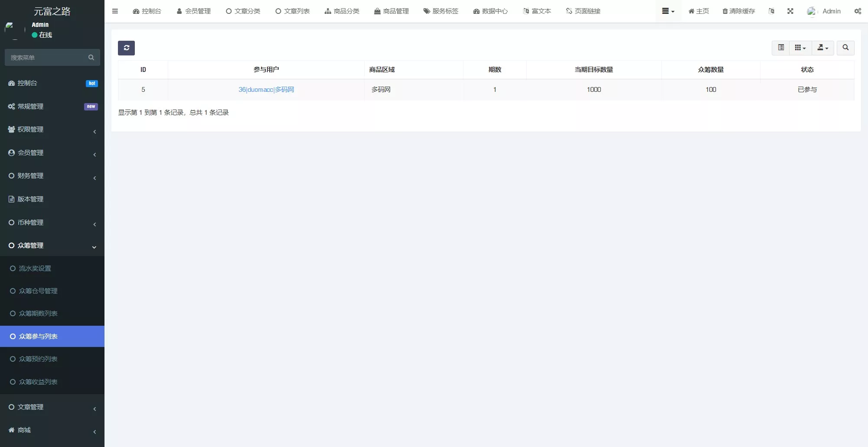The width and height of the screenshot is (868, 447).
Task: Open the top bar list dropdown menu
Action: pos(668,11)
